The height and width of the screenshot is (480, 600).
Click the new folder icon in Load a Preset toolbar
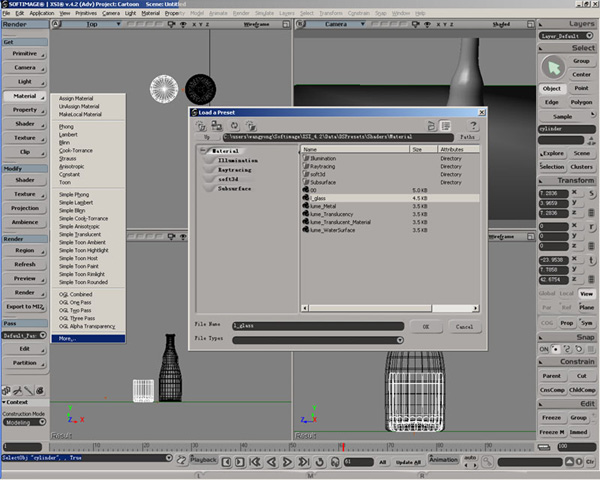click(251, 126)
